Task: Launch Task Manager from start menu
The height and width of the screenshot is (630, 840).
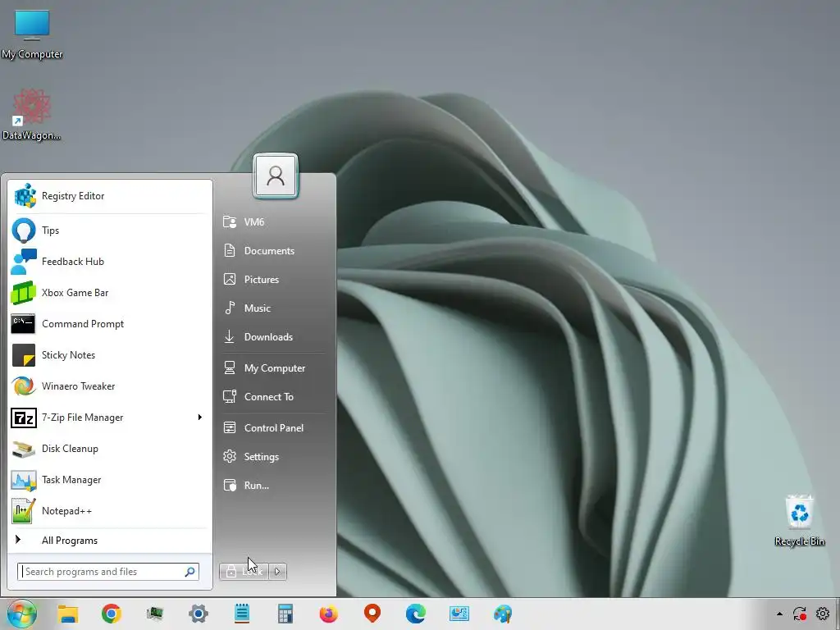Action: pyautogui.click(x=110, y=479)
